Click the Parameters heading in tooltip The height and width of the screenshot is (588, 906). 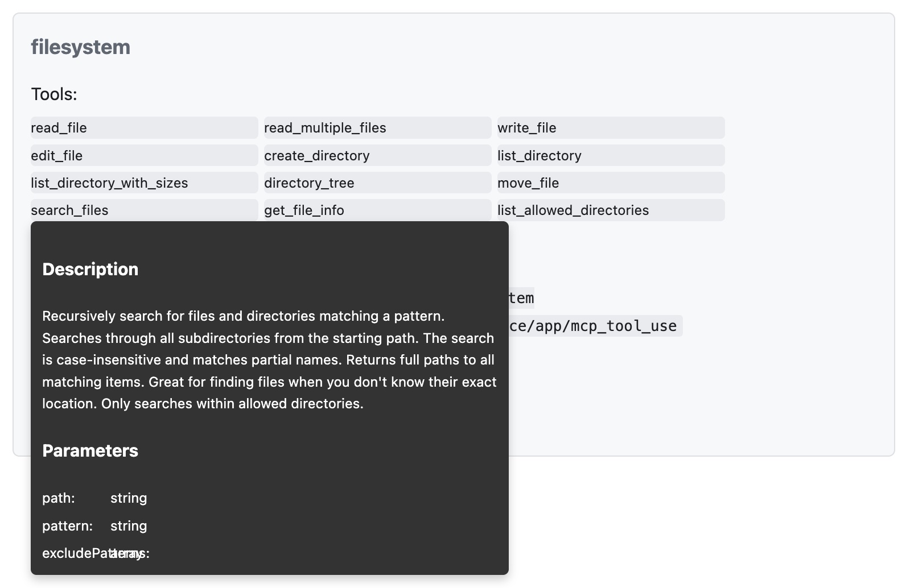pos(90,450)
